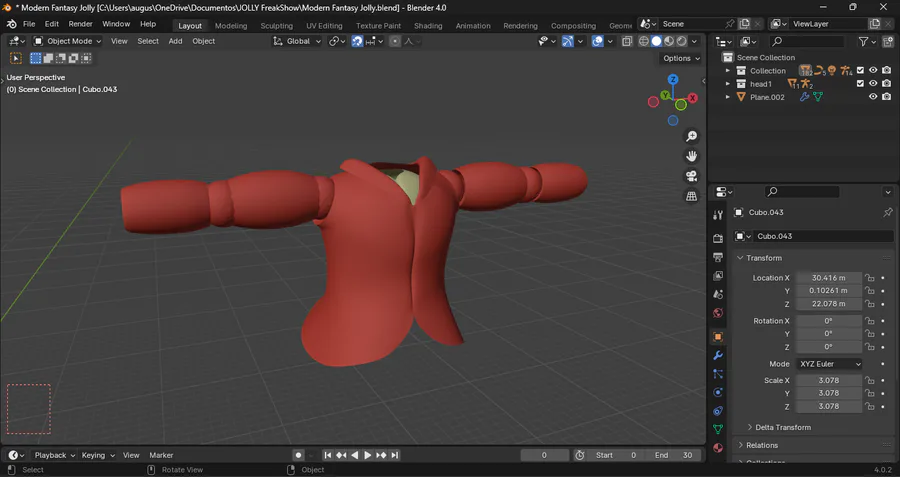Viewport: 900px width, 477px height.
Task: Open the Render properties tab
Action: (x=718, y=238)
